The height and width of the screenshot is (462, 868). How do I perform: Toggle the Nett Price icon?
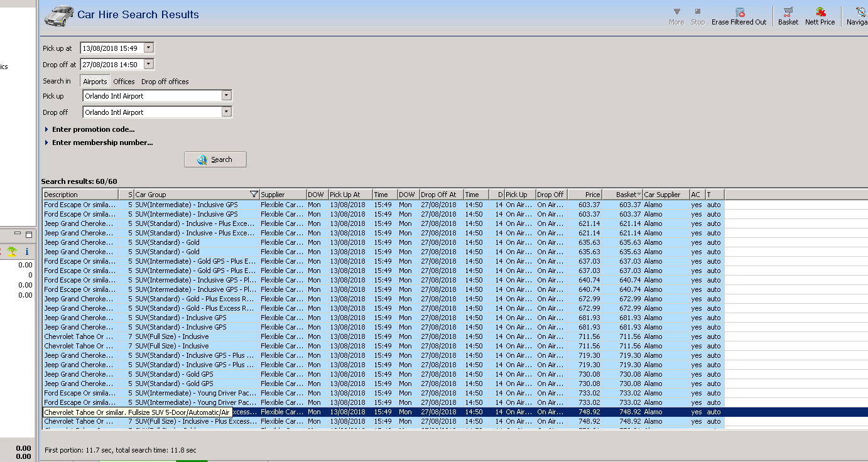pyautogui.click(x=820, y=12)
